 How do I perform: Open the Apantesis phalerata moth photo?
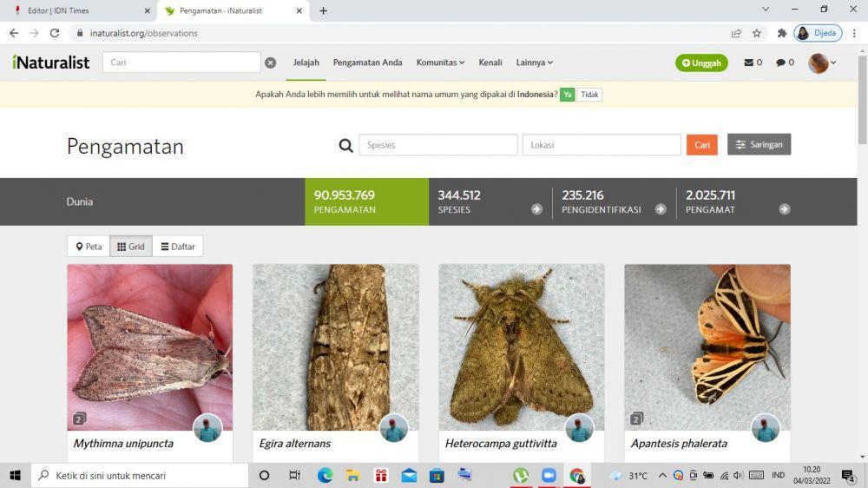point(707,347)
